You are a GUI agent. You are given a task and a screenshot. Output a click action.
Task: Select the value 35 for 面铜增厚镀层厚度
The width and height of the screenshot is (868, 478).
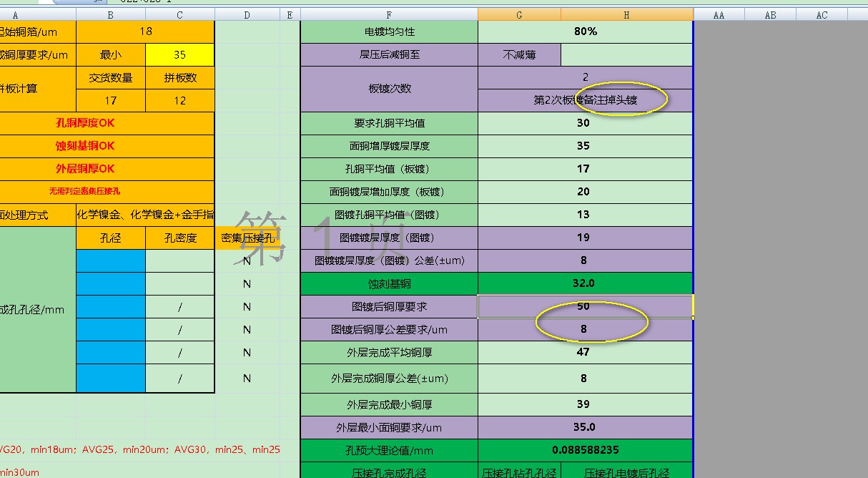586,146
